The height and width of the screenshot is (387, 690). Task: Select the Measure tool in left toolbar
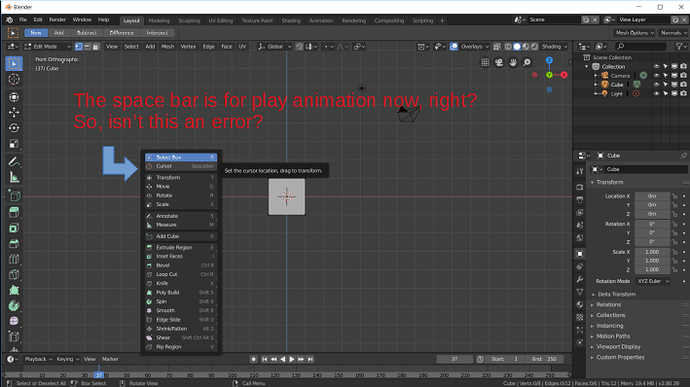(x=14, y=178)
